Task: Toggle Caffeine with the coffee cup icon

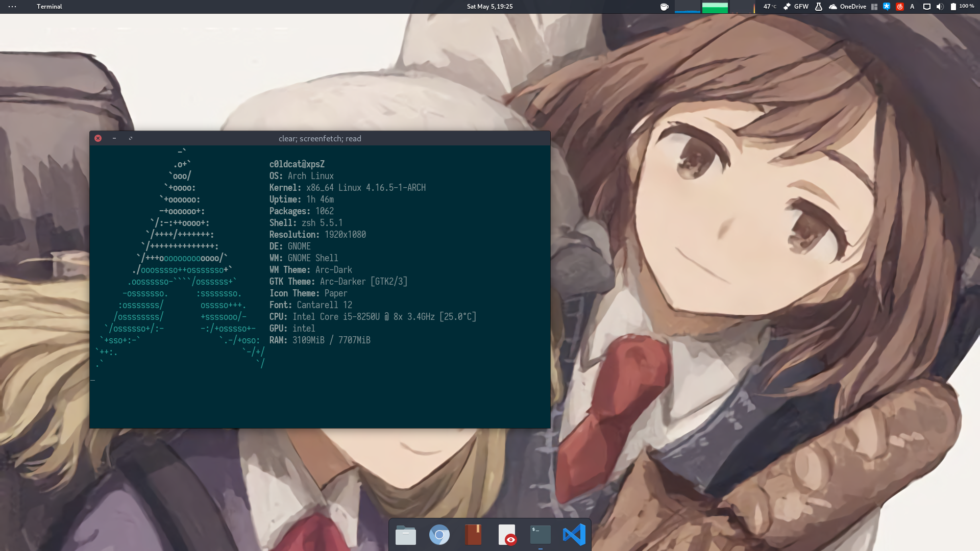Action: 665,7
